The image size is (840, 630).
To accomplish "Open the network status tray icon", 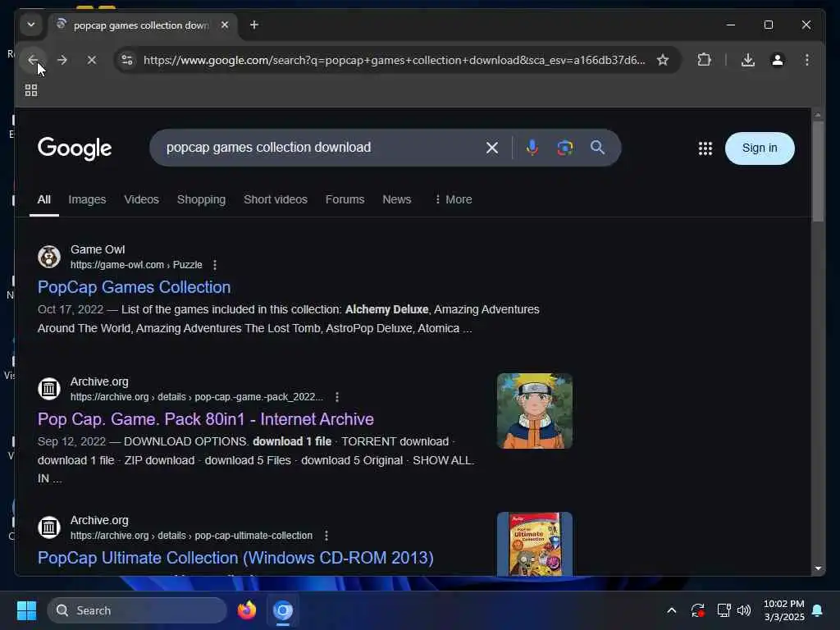I will pyautogui.click(x=724, y=610).
